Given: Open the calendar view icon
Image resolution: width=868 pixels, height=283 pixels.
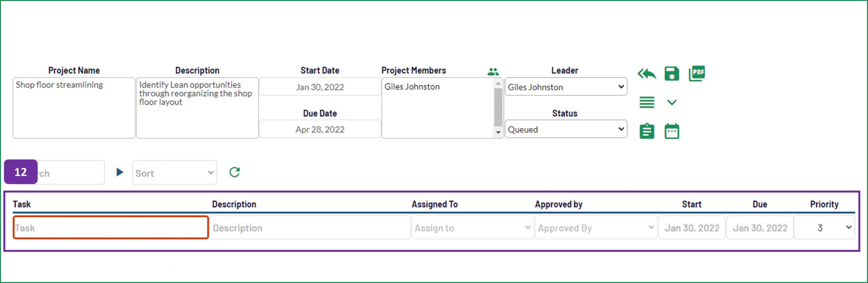Looking at the screenshot, I should (672, 131).
